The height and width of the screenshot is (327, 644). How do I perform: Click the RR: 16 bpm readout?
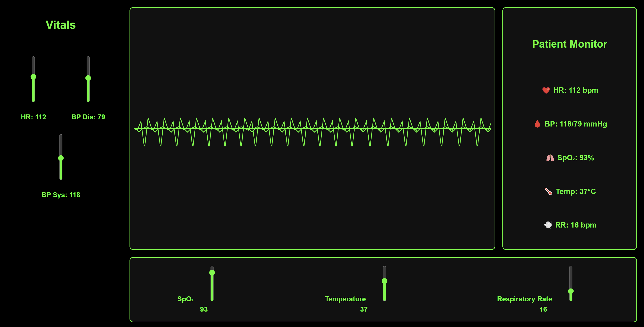click(x=576, y=225)
